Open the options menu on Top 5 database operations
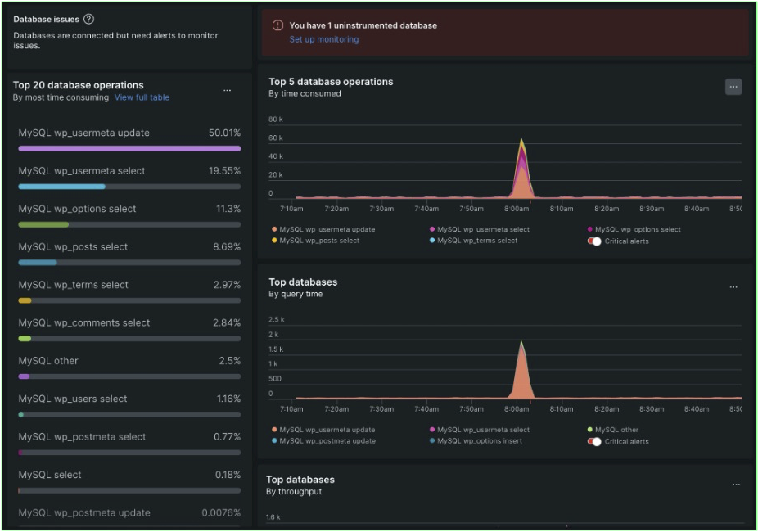 pyautogui.click(x=734, y=86)
